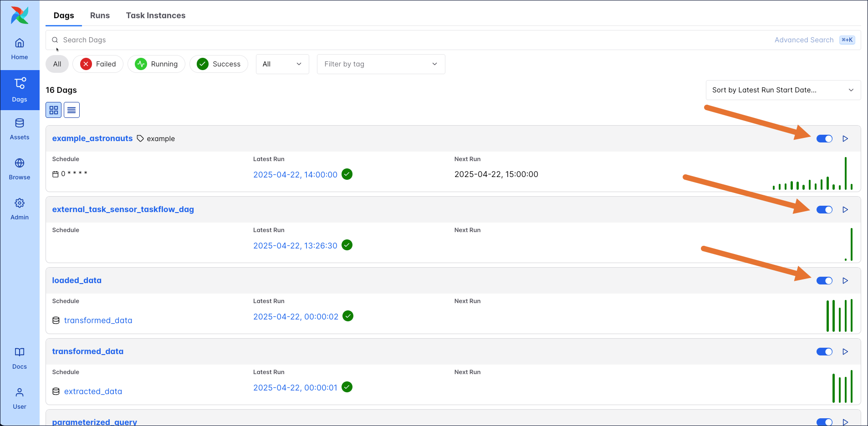Open the Filter by tag dropdown

(x=381, y=64)
